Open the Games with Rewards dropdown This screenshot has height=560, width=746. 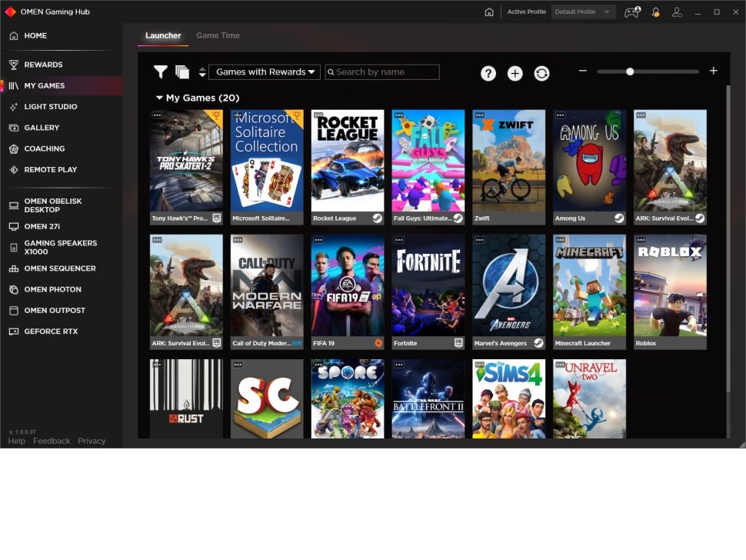pyautogui.click(x=265, y=72)
